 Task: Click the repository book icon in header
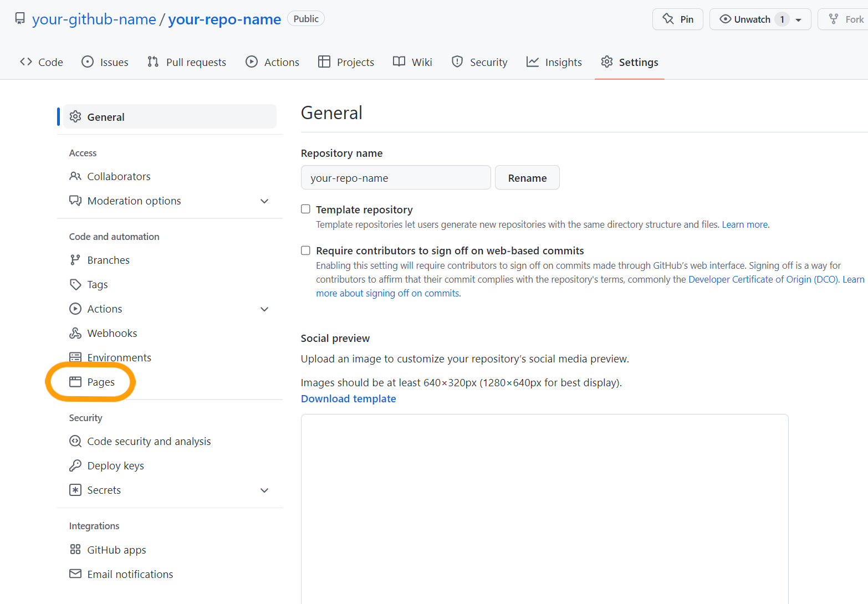click(20, 18)
